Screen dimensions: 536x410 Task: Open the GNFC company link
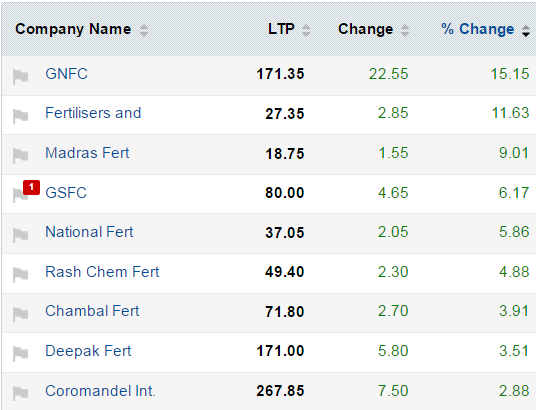coord(66,74)
